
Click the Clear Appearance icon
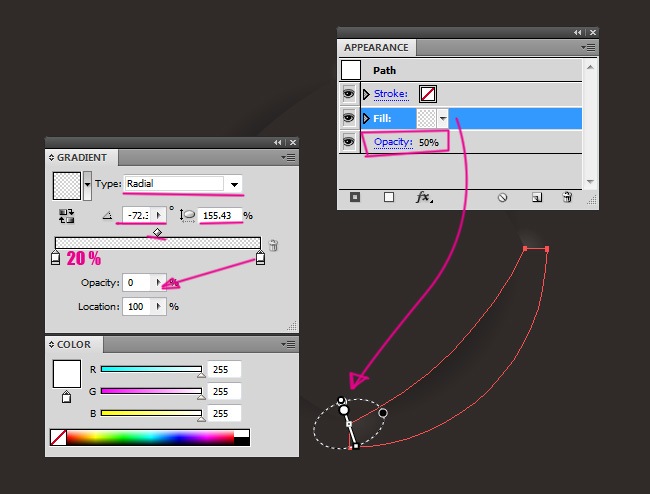502,197
